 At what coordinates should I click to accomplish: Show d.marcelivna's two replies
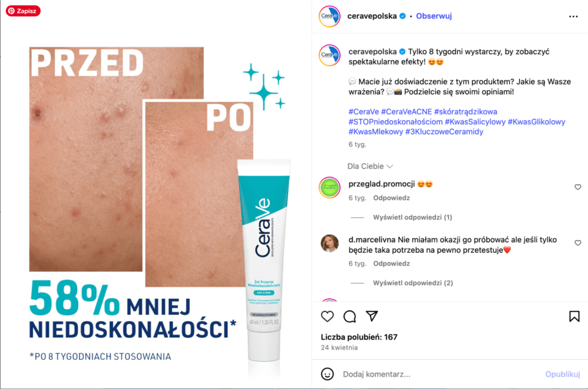coord(412,283)
